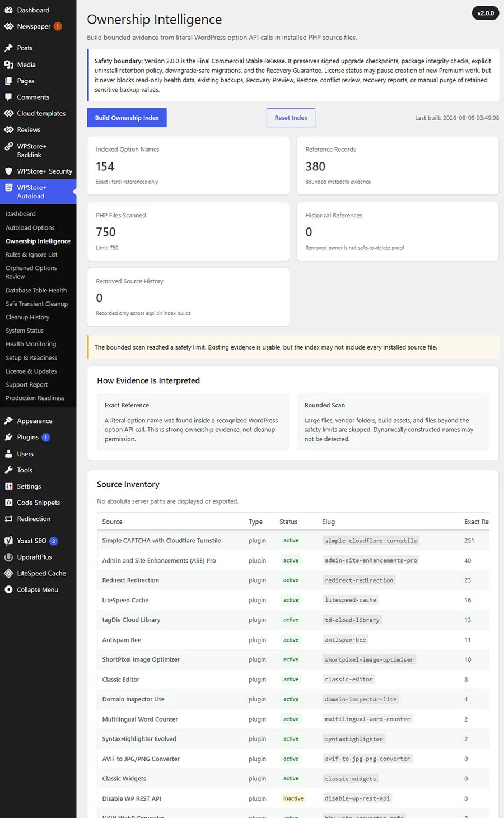Open Production Readiness submenu item
The height and width of the screenshot is (818, 504).
point(35,398)
